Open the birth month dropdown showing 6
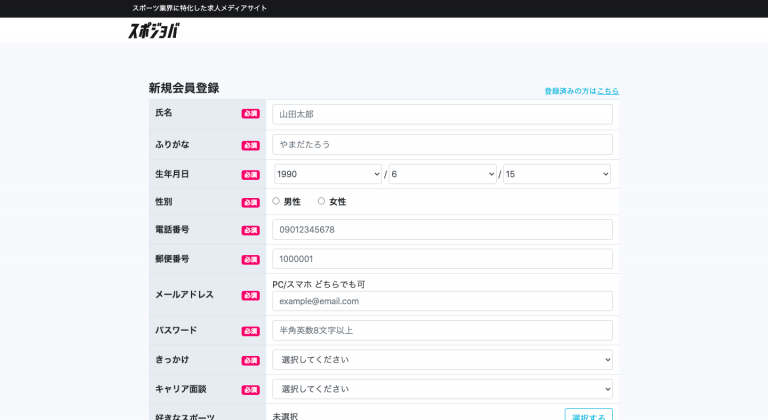 (x=442, y=174)
